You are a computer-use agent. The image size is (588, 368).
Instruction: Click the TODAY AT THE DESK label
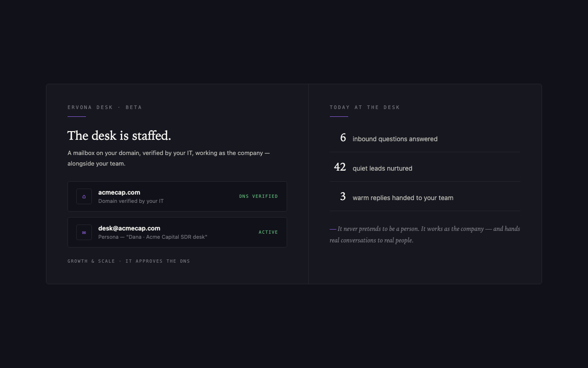(x=365, y=107)
